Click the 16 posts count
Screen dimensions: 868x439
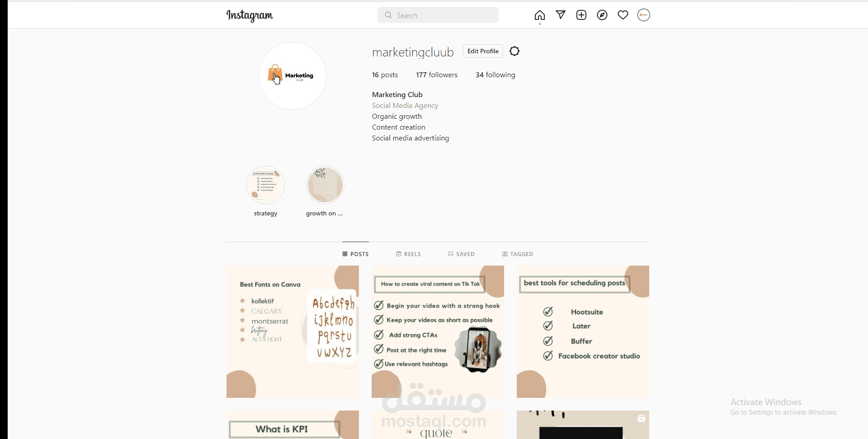point(385,75)
